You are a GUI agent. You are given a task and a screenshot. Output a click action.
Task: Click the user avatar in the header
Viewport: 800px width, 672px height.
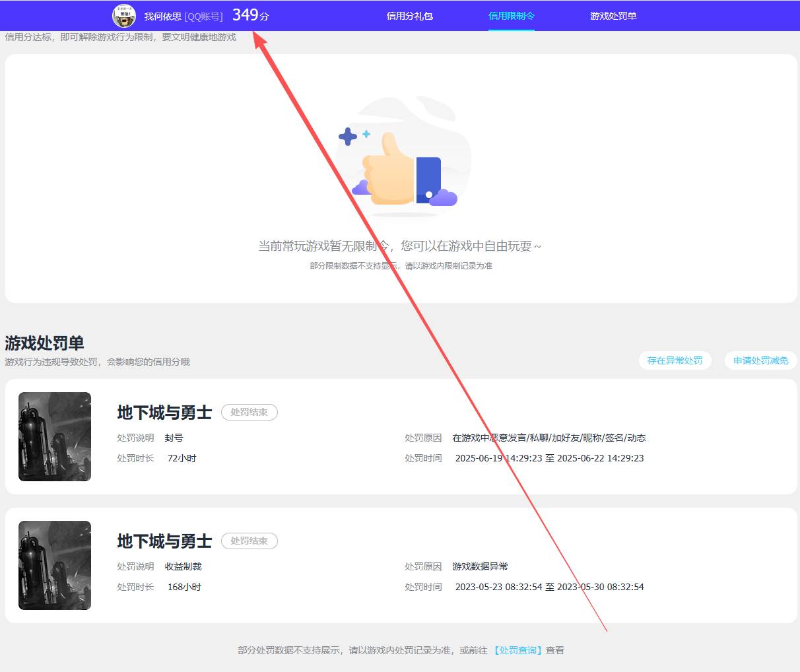pos(124,16)
